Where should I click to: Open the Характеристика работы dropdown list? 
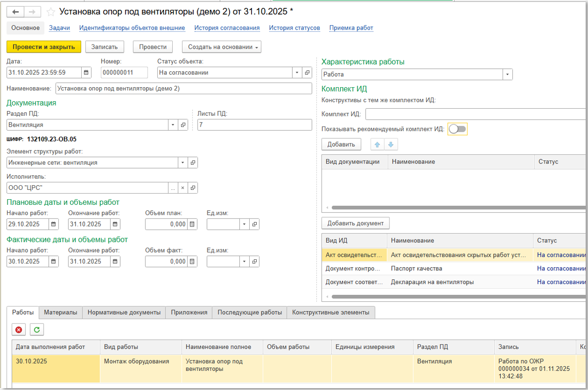coord(507,75)
